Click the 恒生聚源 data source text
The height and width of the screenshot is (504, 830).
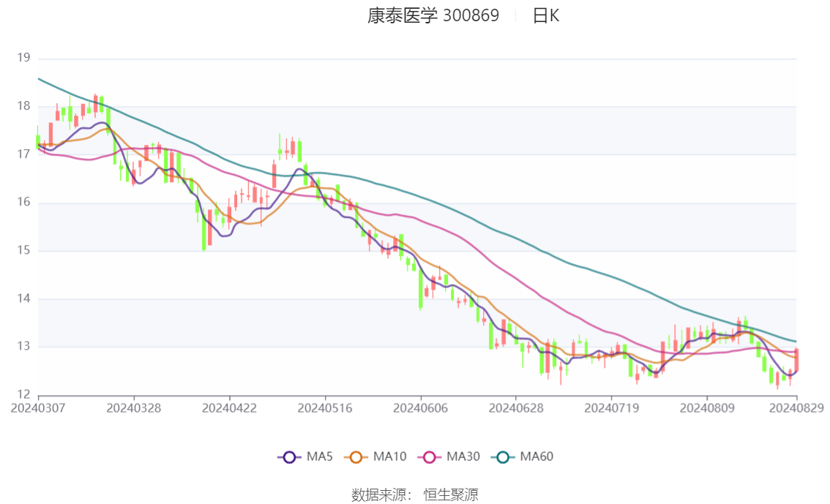tap(451, 494)
